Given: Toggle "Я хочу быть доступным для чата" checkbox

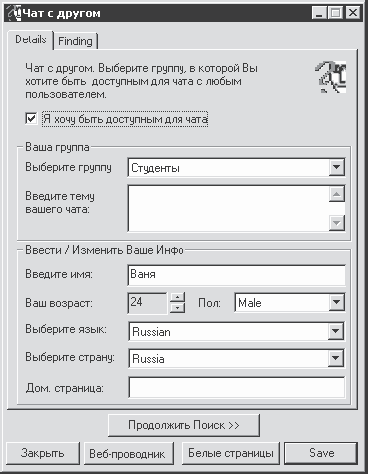Looking at the screenshot, I should tap(31, 118).
